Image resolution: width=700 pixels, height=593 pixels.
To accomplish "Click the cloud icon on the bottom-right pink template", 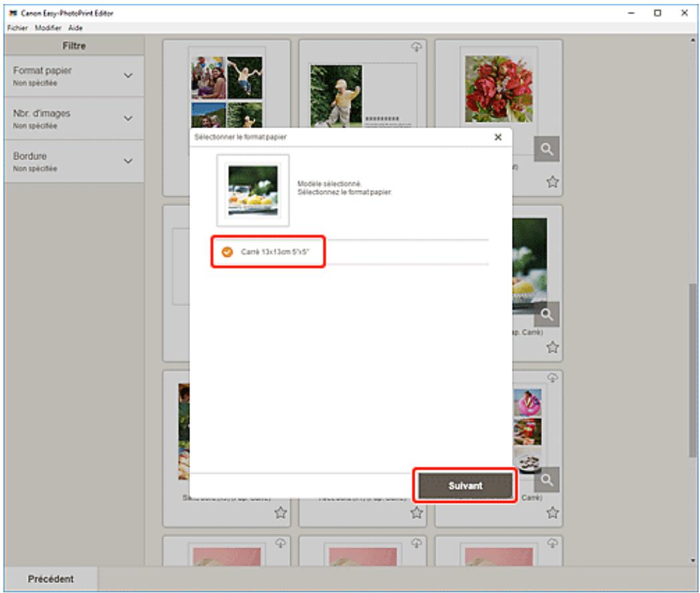I will pyautogui.click(x=552, y=542).
